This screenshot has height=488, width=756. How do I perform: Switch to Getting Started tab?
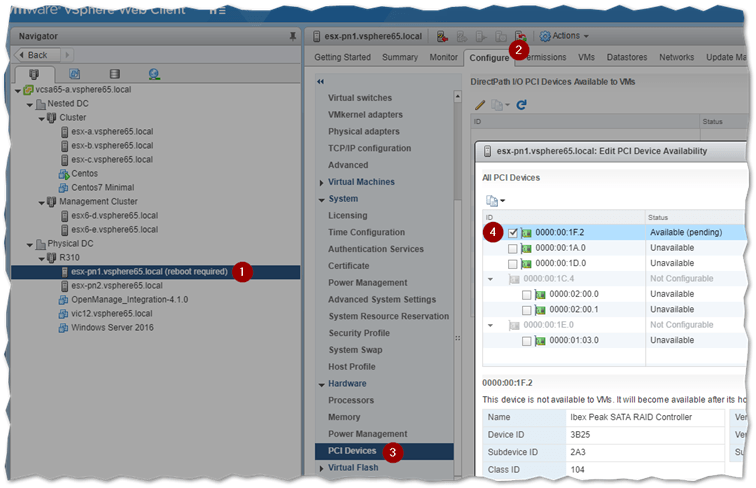(342, 57)
